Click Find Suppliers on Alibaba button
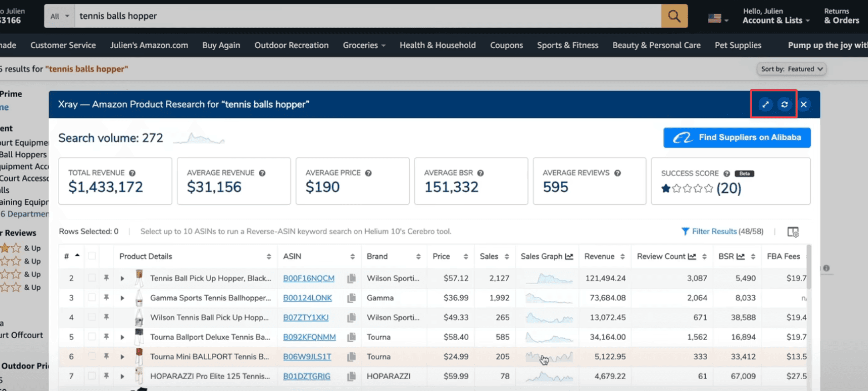This screenshot has width=868, height=391. (737, 137)
